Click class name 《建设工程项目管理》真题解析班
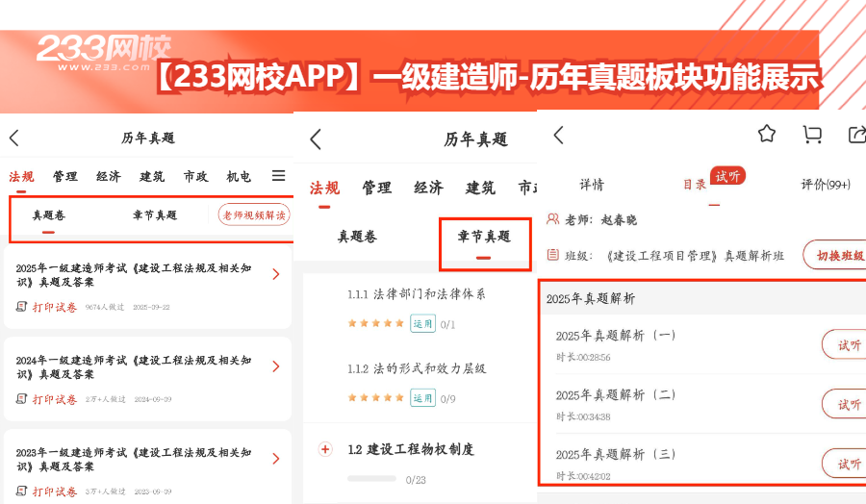Screen dimensions: 866x504 tap(695, 256)
